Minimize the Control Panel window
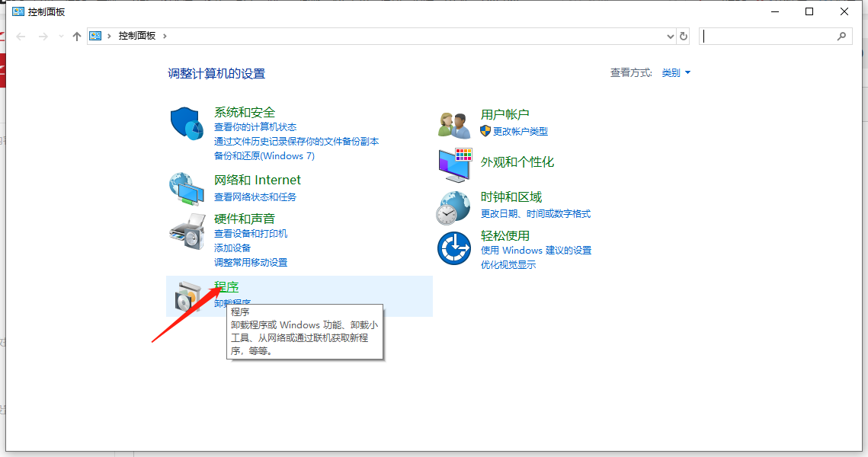 (x=775, y=11)
